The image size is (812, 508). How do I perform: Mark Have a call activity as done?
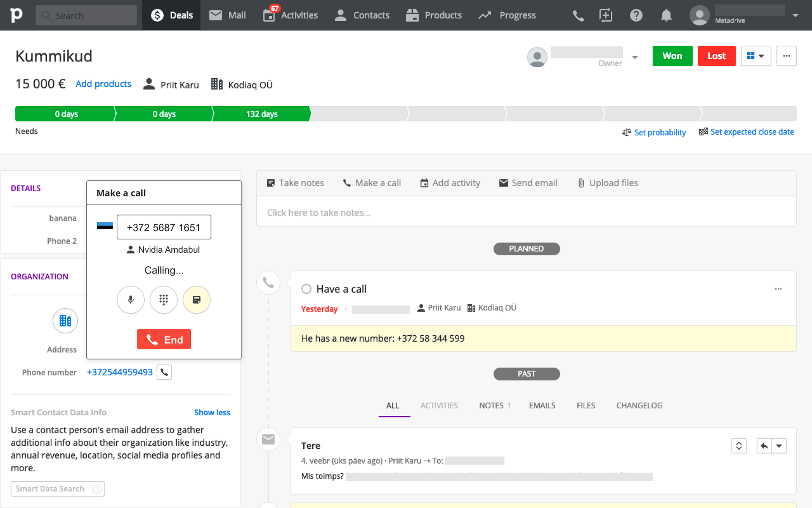point(306,289)
